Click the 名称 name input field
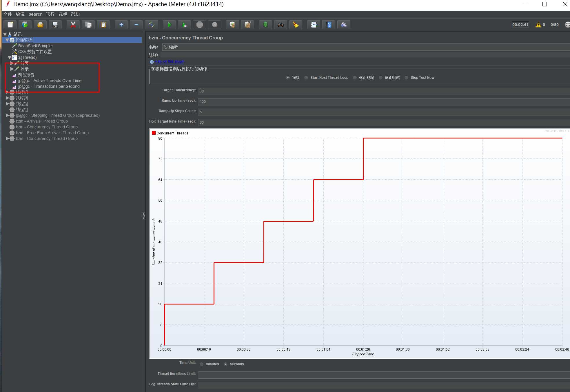The image size is (570, 392). 366,47
